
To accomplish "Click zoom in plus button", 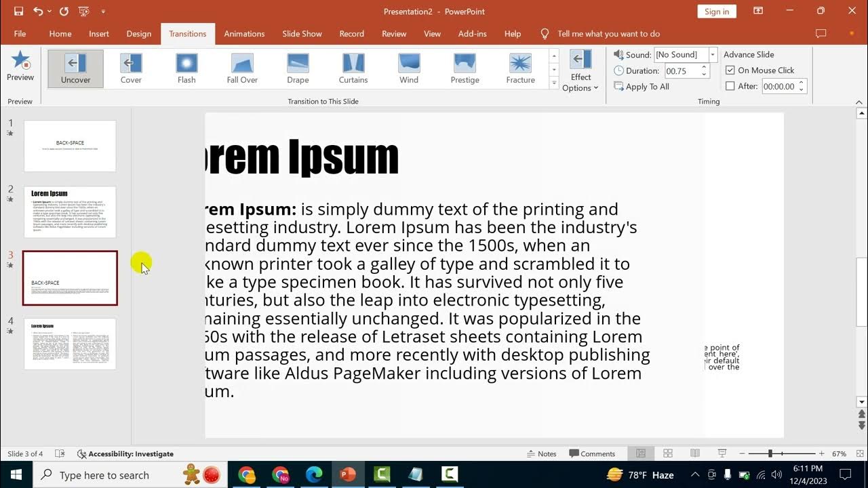I will pos(822,453).
